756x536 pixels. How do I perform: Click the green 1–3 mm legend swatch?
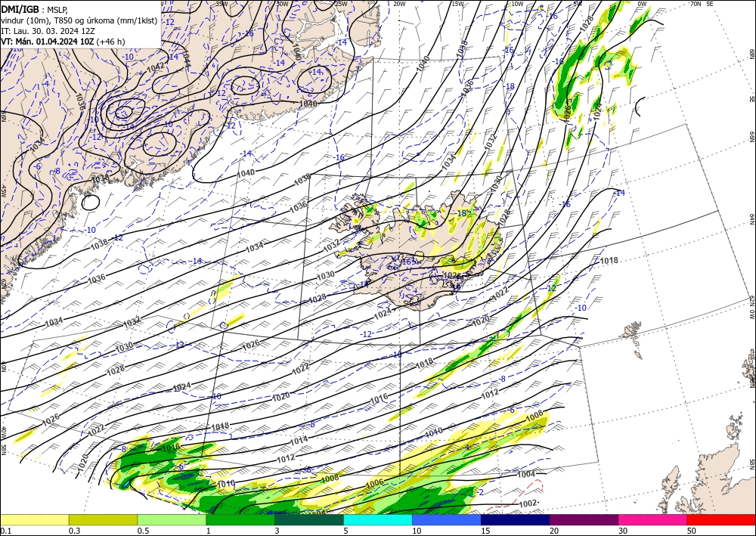240,519
